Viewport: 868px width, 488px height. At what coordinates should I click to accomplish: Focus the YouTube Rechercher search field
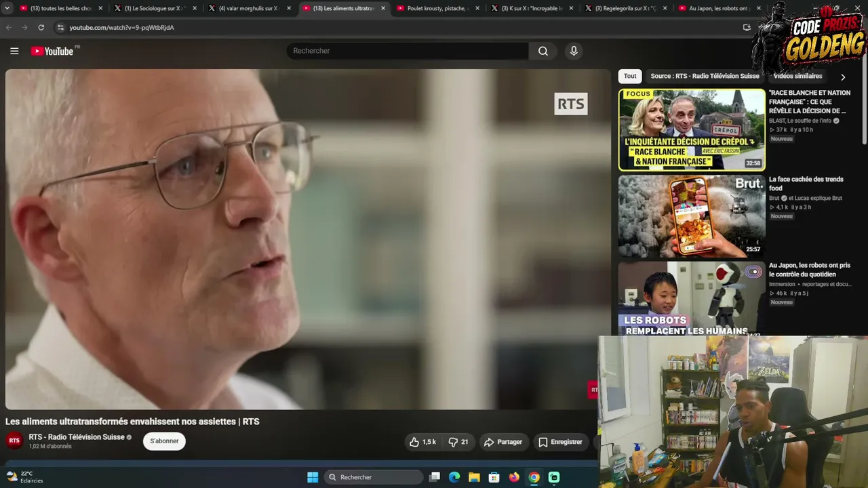407,51
